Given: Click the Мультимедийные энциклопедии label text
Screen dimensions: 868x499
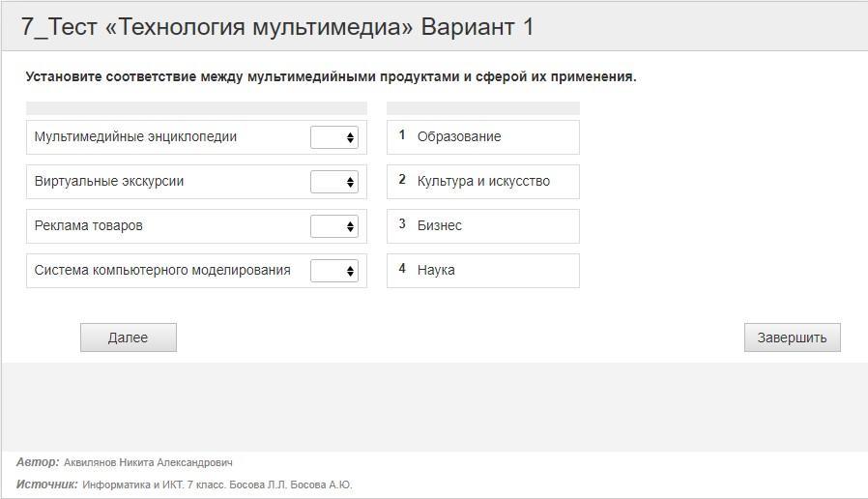Looking at the screenshot, I should tap(135, 137).
